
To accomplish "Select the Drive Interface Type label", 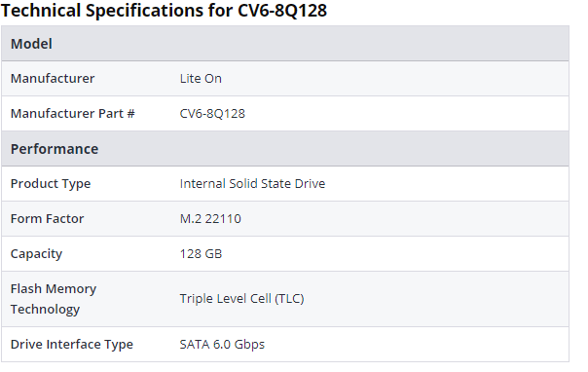I will (72, 345).
